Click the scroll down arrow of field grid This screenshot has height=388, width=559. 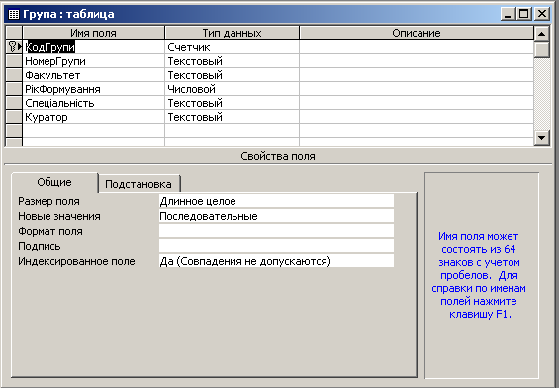tap(542, 137)
